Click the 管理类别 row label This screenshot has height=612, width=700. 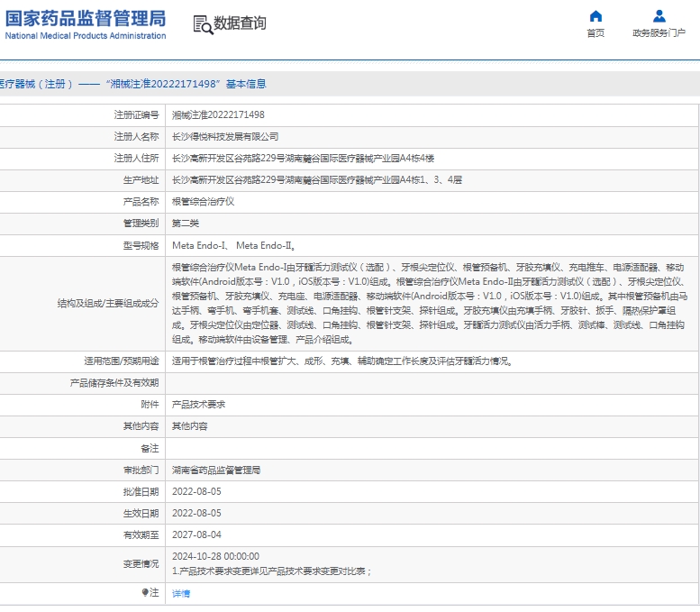point(141,224)
